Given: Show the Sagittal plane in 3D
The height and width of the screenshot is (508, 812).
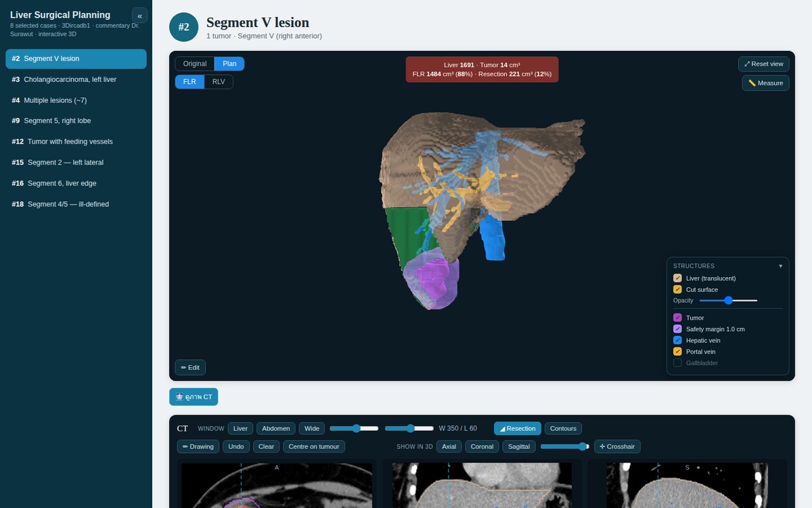Looking at the screenshot, I should pyautogui.click(x=519, y=446).
